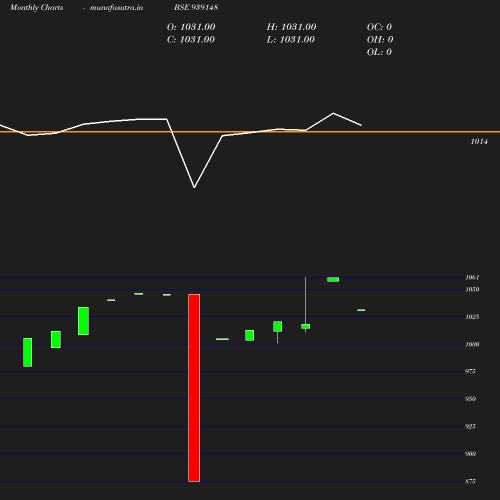Click the 'O: 1031.00' open value
The width and height of the screenshot is (500, 500).
[191, 27]
